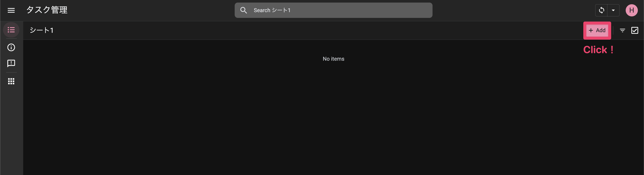Open the feedback icon in the sidebar
Screen dimensions: 644x175
click(x=11, y=63)
